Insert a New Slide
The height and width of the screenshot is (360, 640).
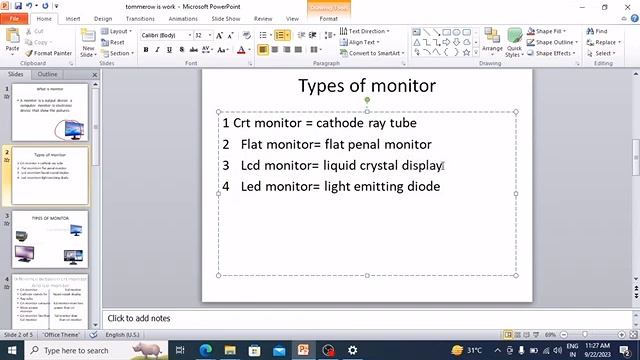click(88, 43)
